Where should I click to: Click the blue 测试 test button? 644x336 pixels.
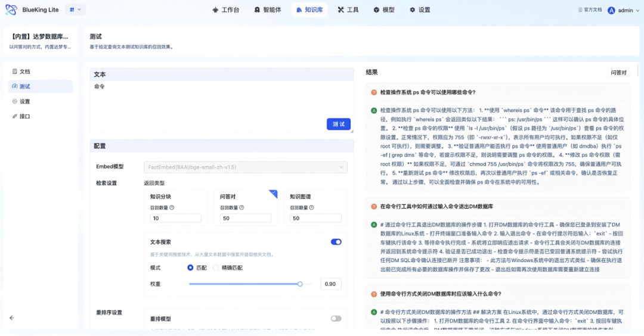pos(339,125)
